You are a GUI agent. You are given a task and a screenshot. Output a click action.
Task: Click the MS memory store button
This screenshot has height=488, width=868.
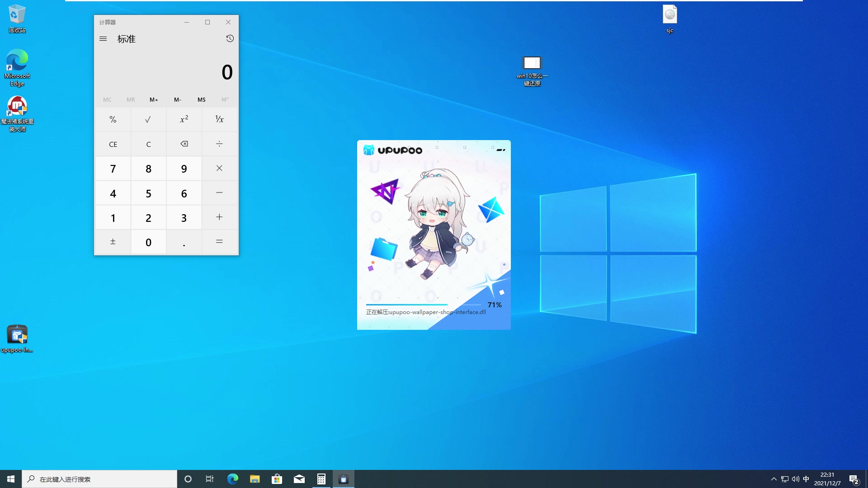point(202,99)
